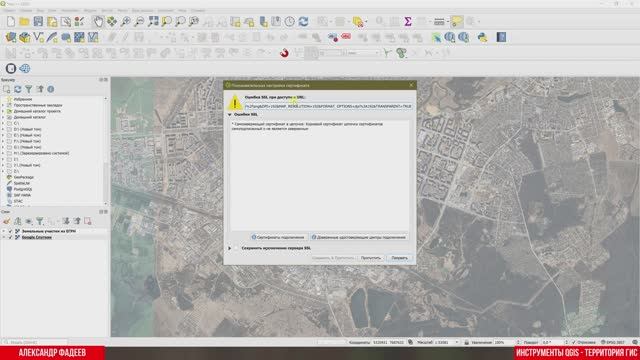Expand the Пространственные закладки tree node

pyautogui.click(x=3, y=105)
